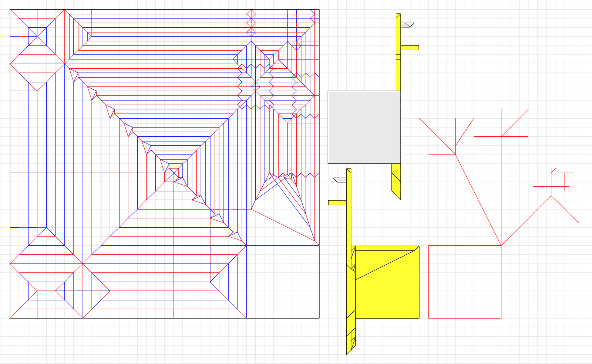Select the red tree diagram's central branching node
Viewport: 592px width, 364px height.
click(x=500, y=245)
